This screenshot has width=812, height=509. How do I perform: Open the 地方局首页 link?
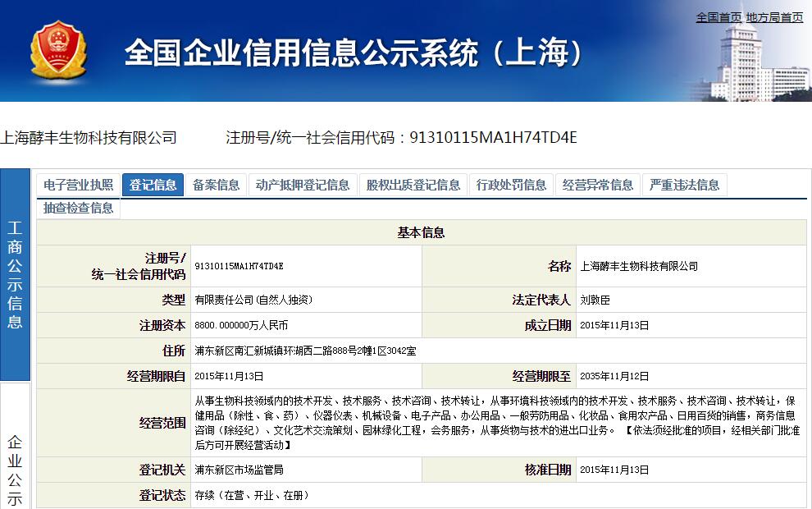(x=774, y=17)
